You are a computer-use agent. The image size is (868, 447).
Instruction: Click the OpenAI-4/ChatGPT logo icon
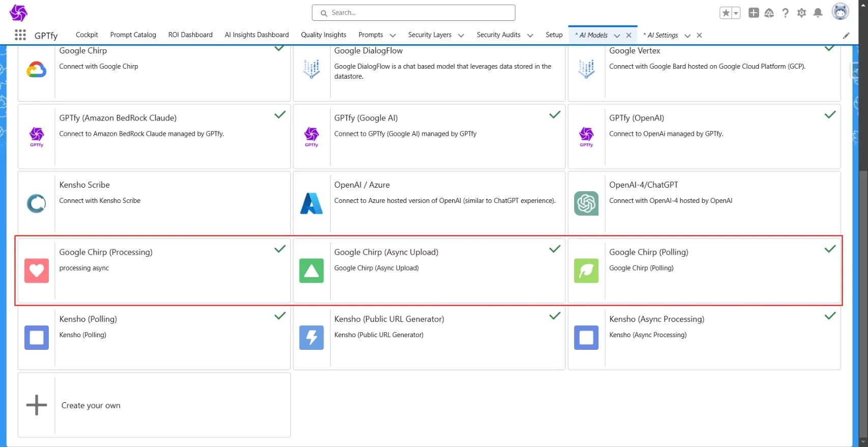(586, 203)
